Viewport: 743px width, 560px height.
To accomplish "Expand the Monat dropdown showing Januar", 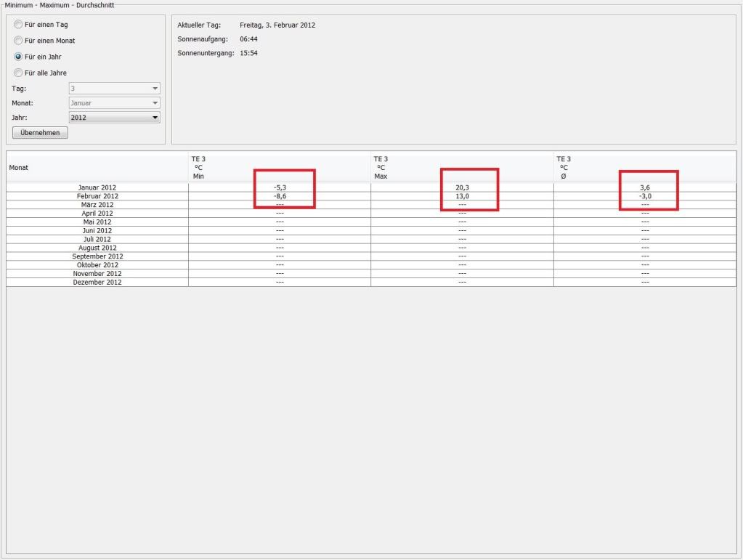I will tap(114, 103).
